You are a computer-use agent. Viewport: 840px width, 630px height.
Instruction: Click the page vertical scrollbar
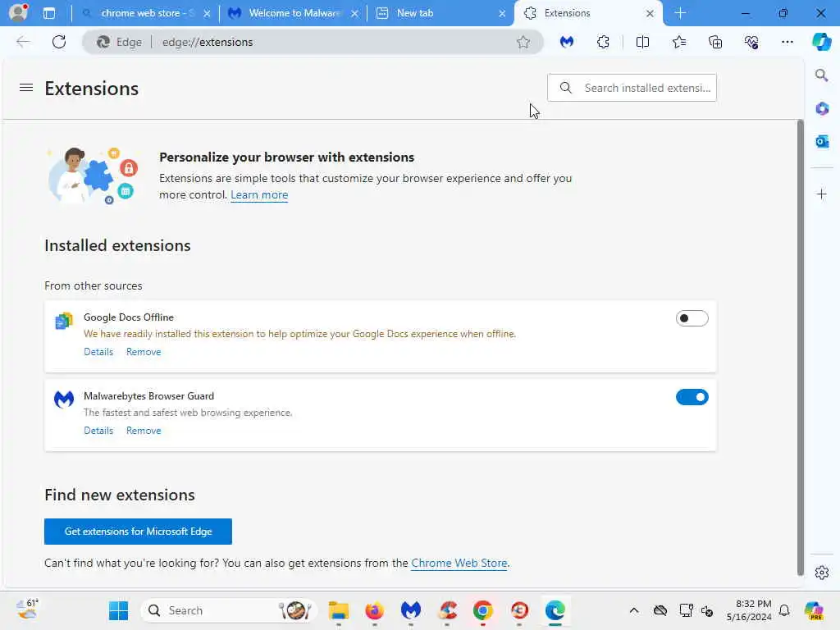pyautogui.click(x=801, y=348)
